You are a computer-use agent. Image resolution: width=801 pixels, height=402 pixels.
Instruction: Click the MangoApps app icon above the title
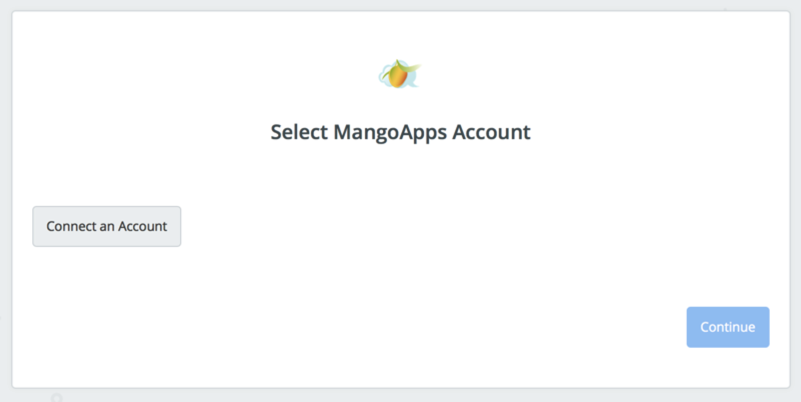tap(399, 74)
